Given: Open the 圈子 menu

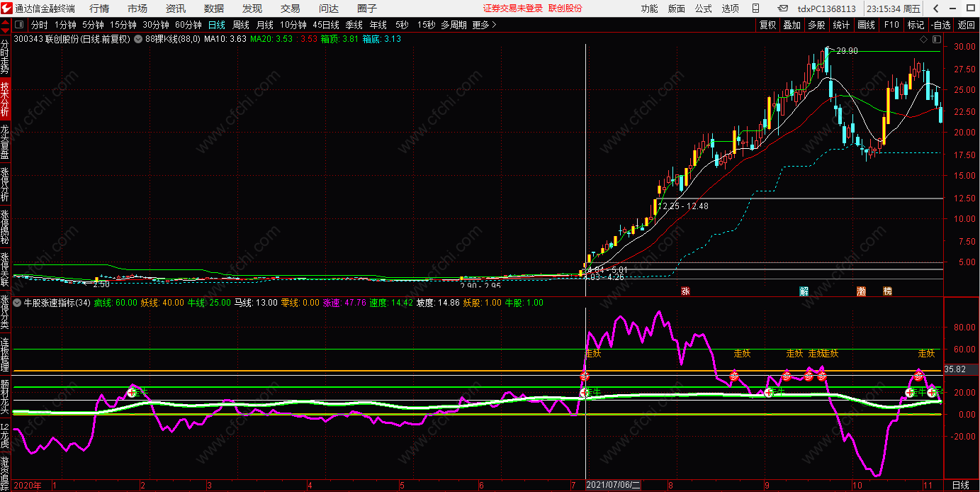Looking at the screenshot, I should pyautogui.click(x=366, y=9).
